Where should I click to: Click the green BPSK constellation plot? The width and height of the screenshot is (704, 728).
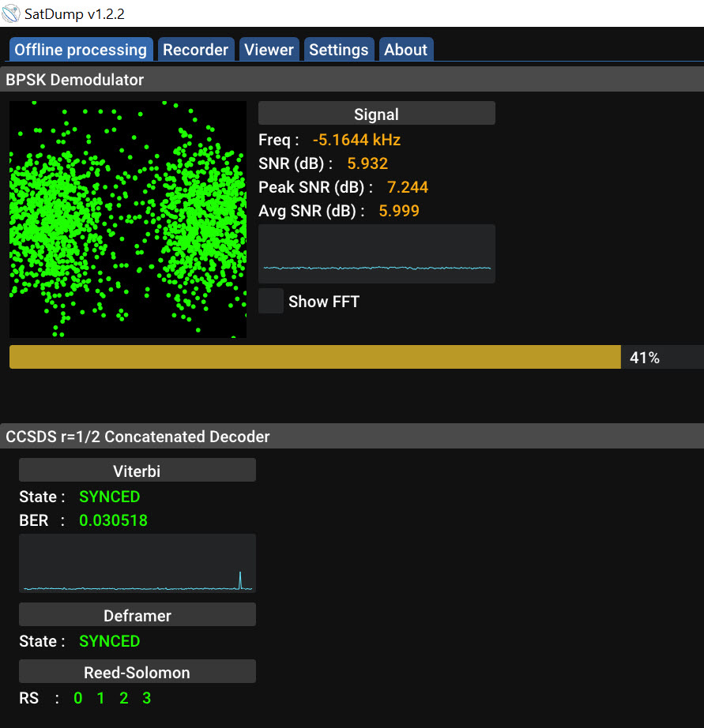click(127, 220)
